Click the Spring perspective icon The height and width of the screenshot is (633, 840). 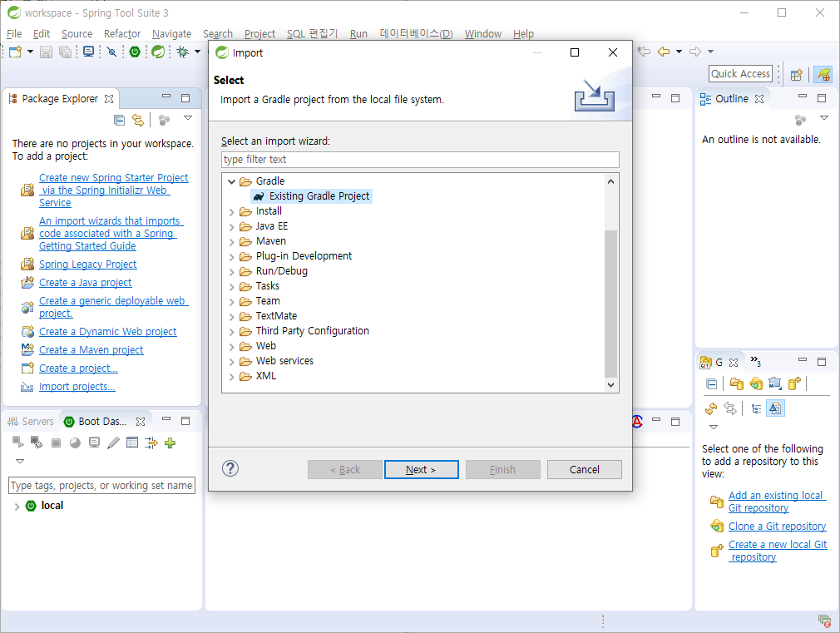pos(823,74)
